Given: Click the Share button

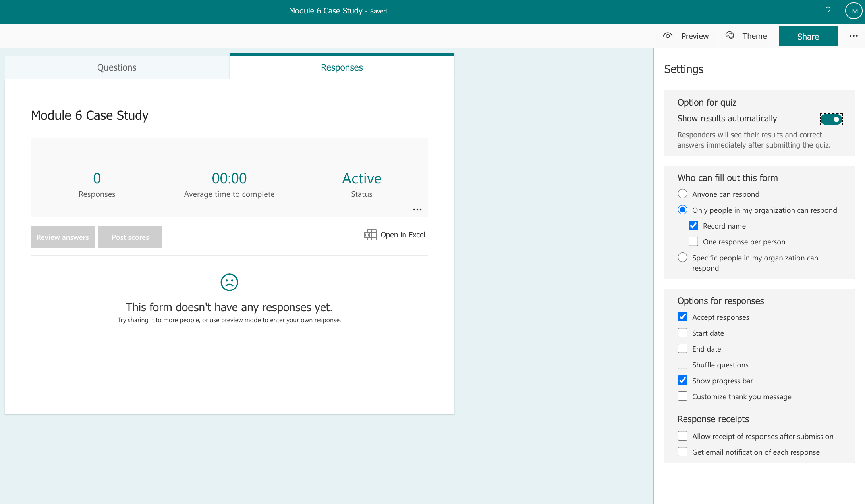Looking at the screenshot, I should point(808,37).
